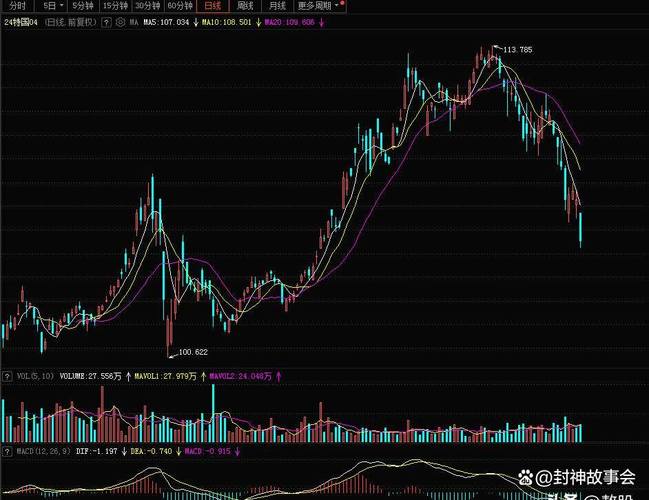Open the 更多周期 dropdown menu
The image size is (649, 500).
(318, 6)
